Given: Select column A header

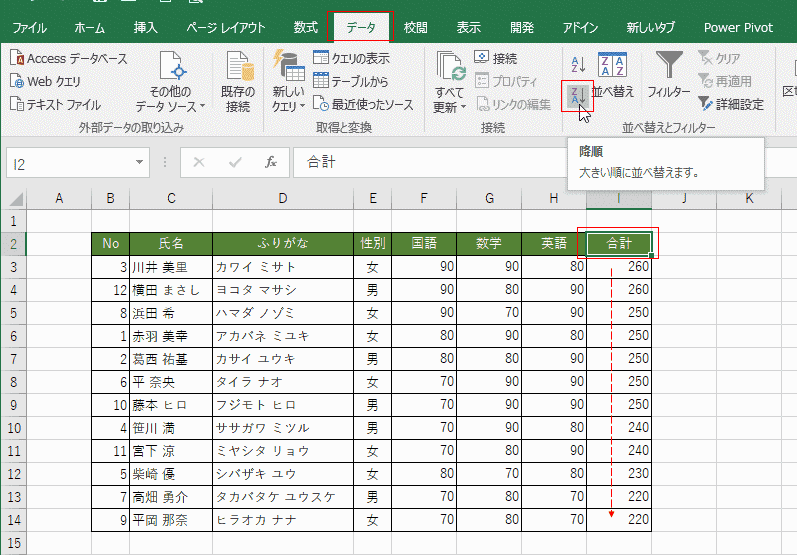Looking at the screenshot, I should click(59, 199).
